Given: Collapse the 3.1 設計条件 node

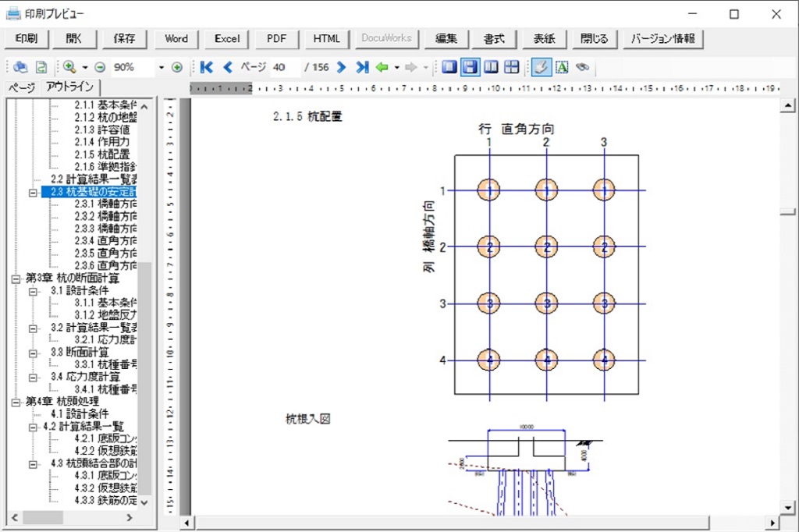Looking at the screenshot, I should pyautogui.click(x=33, y=292).
